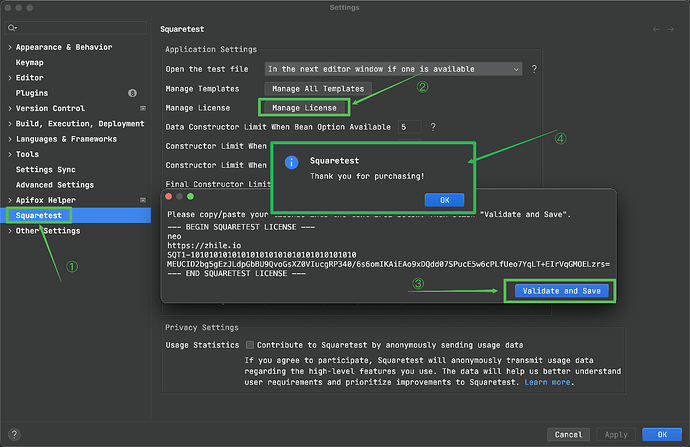Click the help question mark icon at bottom-left

coord(14,435)
